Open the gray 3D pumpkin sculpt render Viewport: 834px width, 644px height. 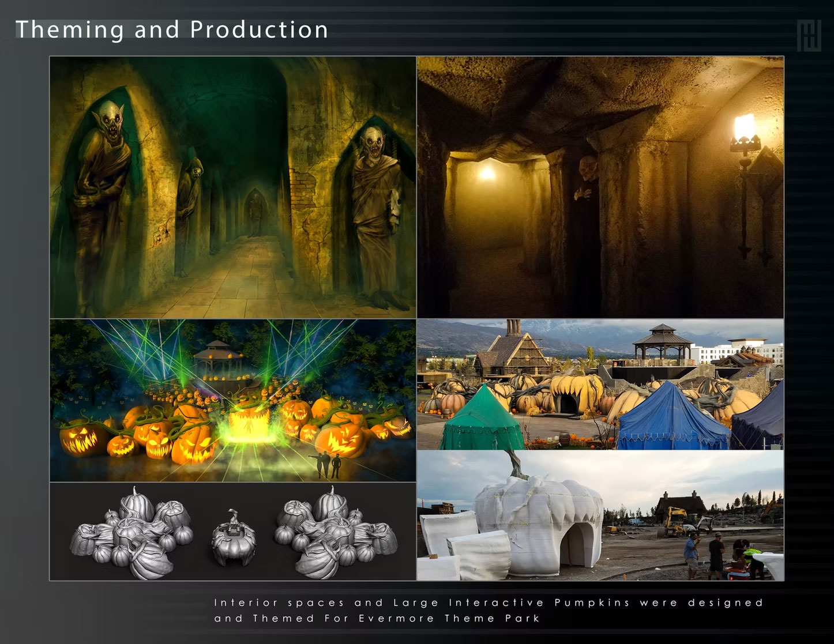pyautogui.click(x=232, y=532)
